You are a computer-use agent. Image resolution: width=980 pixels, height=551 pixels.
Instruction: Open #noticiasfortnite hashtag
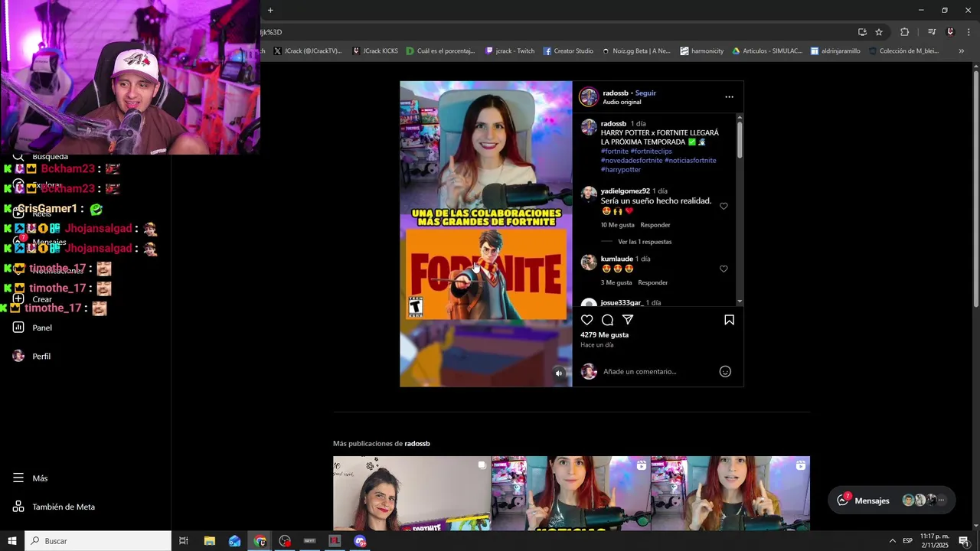691,161
